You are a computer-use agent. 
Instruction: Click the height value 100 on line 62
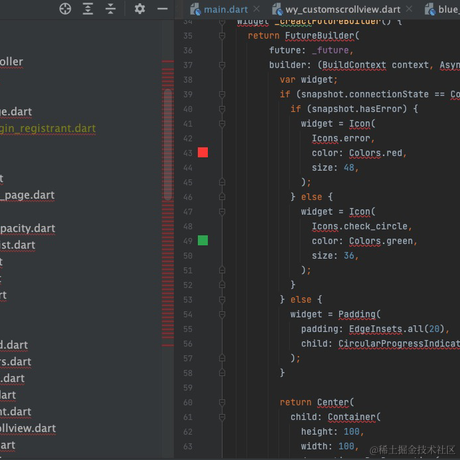351,432
